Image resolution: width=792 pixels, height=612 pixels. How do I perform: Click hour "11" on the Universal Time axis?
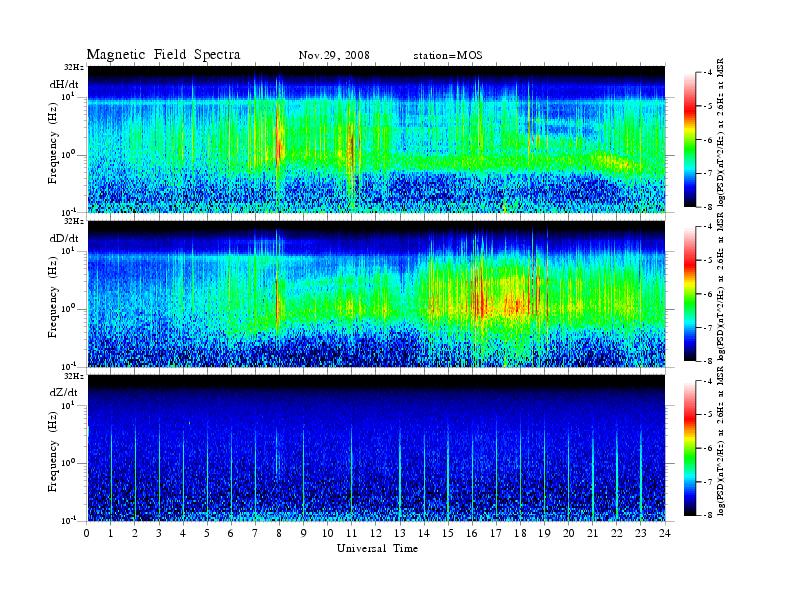[352, 533]
